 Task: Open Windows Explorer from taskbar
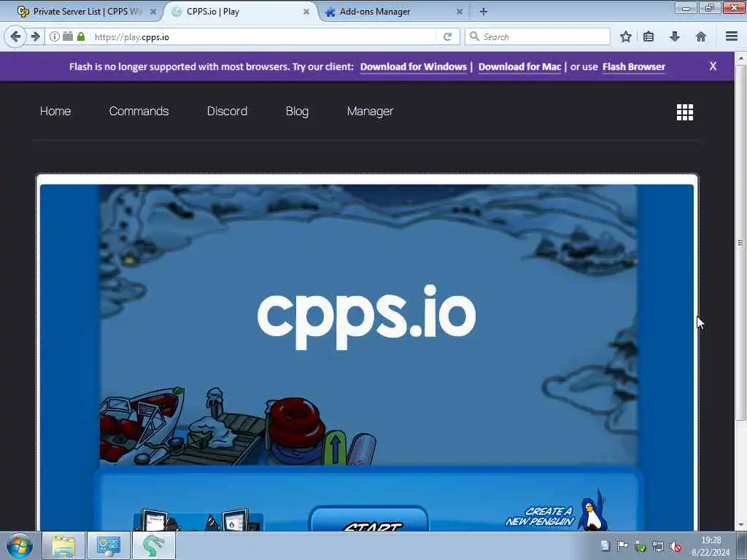click(63, 545)
